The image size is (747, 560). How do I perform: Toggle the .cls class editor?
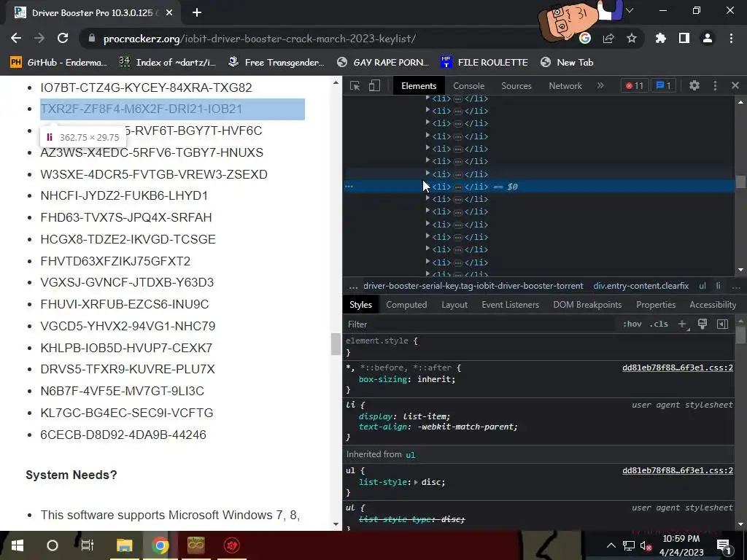tap(659, 324)
